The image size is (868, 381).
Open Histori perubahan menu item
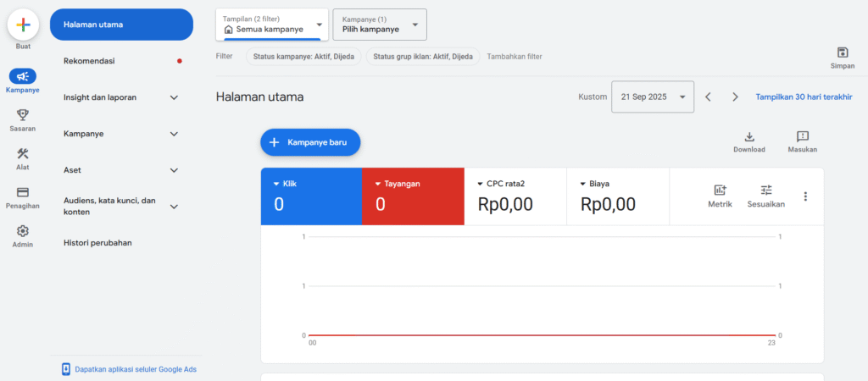(x=97, y=243)
